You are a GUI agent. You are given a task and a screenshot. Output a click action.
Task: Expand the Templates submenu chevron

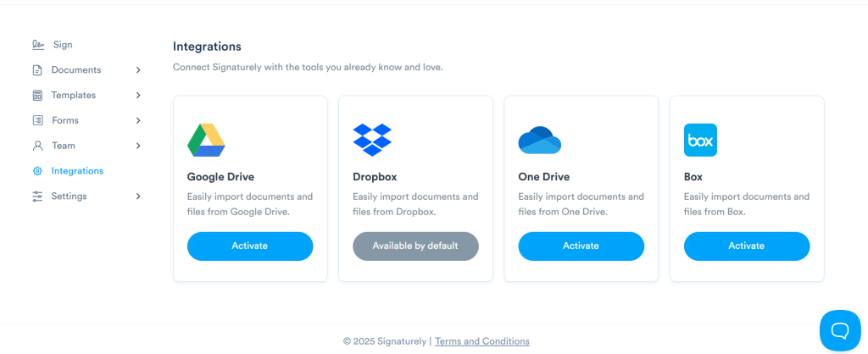coord(138,95)
